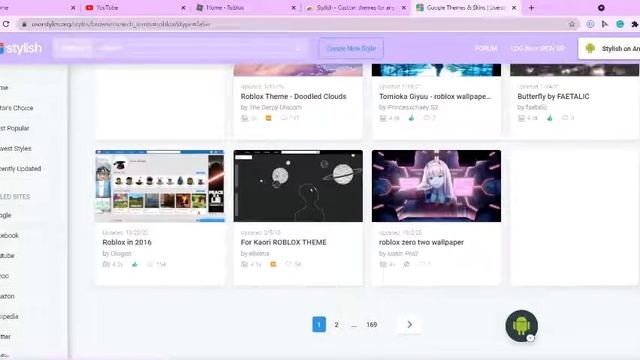Click the Roblox in 2016 preview thumbnail

(x=160, y=186)
